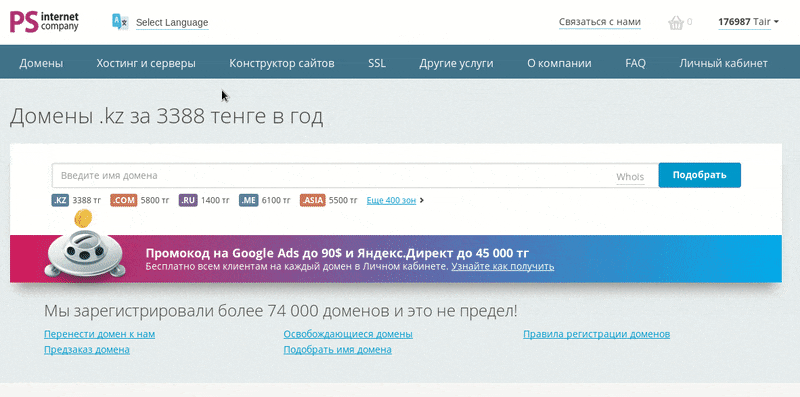
Task: Expand the 176987 Tair account menu
Action: tap(748, 22)
